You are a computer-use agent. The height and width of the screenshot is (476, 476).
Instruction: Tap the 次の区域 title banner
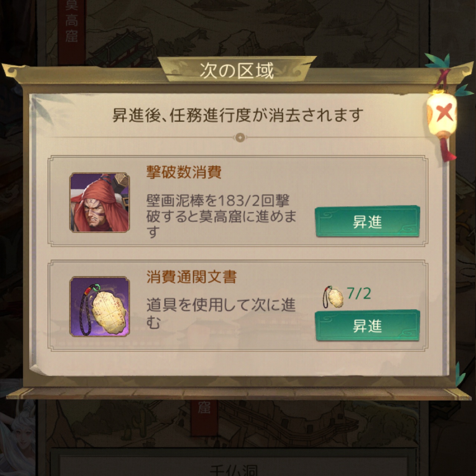click(237, 70)
